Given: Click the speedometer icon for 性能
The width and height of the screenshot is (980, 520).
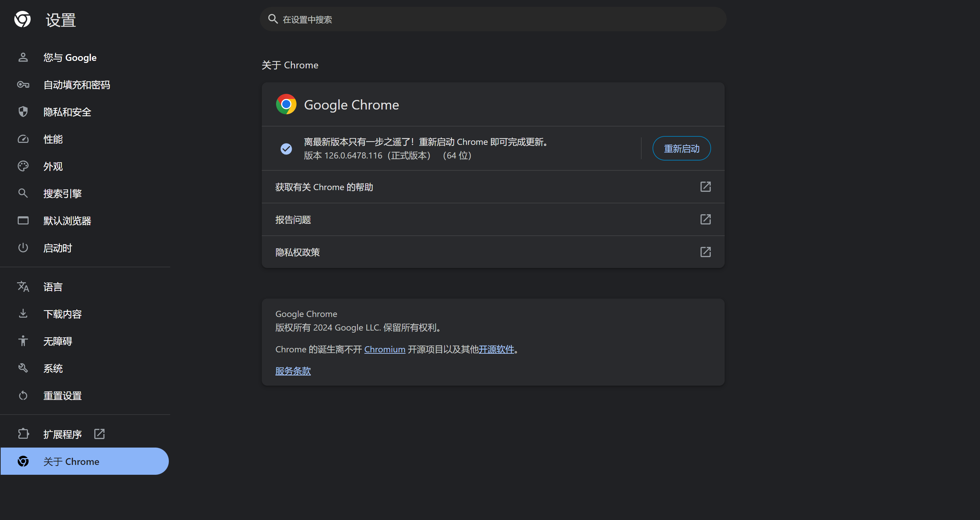Looking at the screenshot, I should pos(23,139).
